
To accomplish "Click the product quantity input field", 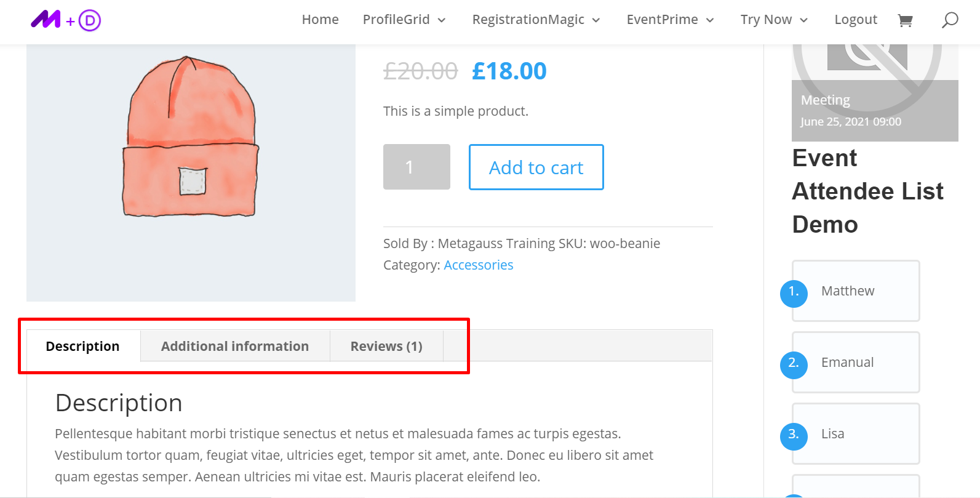I will click(416, 167).
